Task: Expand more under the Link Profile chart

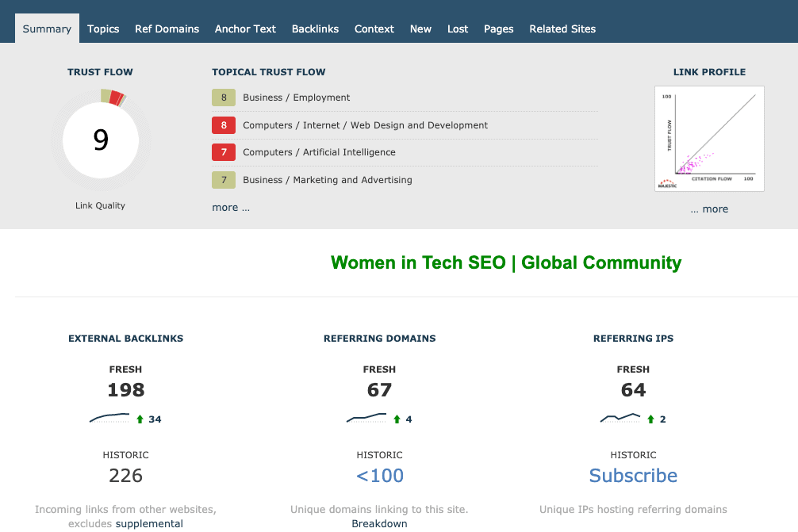Action: click(x=708, y=209)
